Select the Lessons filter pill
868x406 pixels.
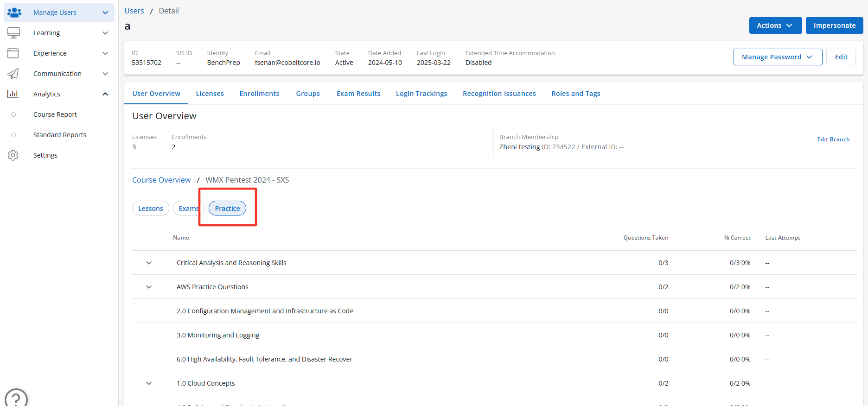point(150,209)
